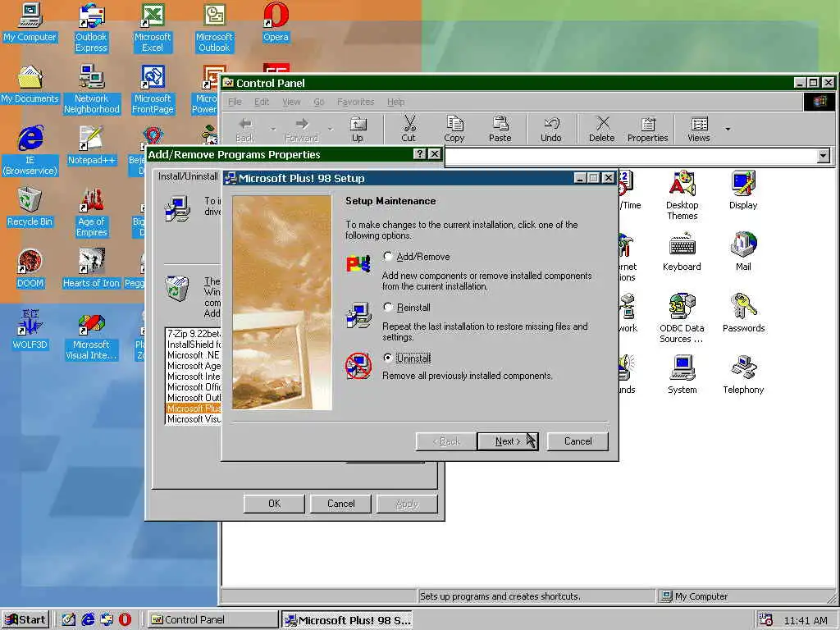Open the Help menu in Control Panel

pos(396,102)
